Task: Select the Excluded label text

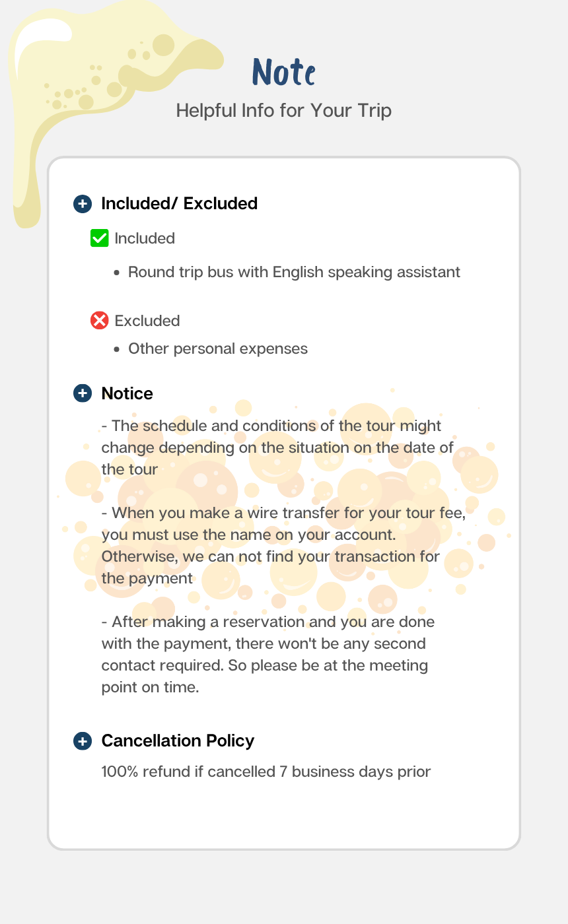Action: pyautogui.click(x=147, y=321)
